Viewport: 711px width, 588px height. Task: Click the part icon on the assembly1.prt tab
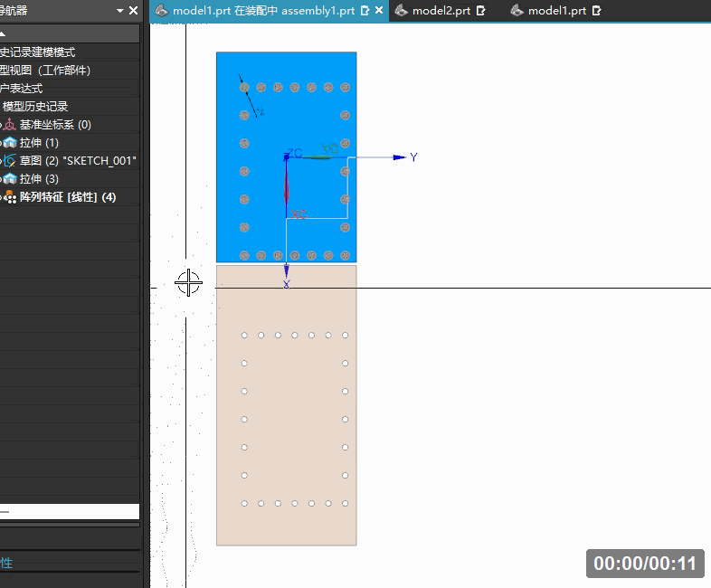click(x=161, y=11)
